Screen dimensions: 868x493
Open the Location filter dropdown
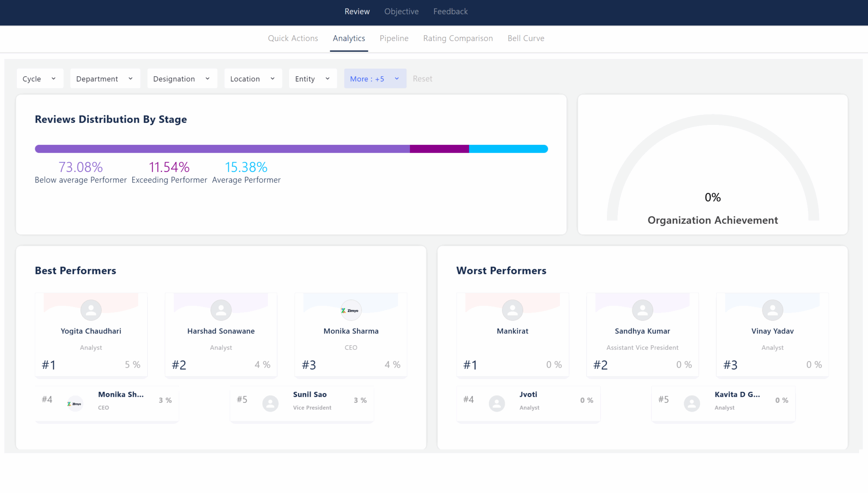click(x=253, y=78)
